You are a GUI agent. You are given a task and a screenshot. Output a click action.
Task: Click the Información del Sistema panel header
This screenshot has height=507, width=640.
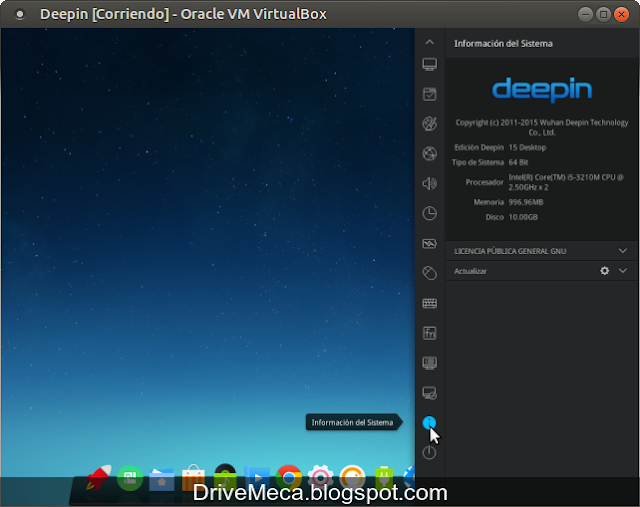(x=503, y=44)
